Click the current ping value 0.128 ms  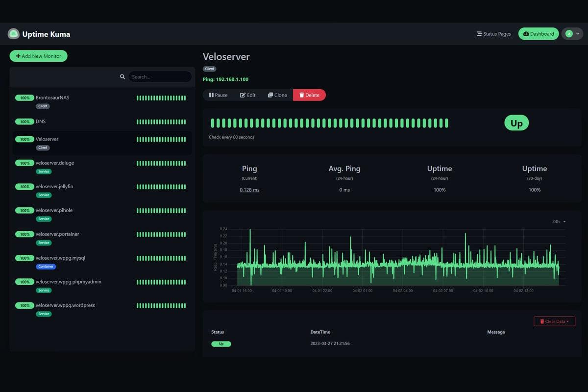coord(249,190)
